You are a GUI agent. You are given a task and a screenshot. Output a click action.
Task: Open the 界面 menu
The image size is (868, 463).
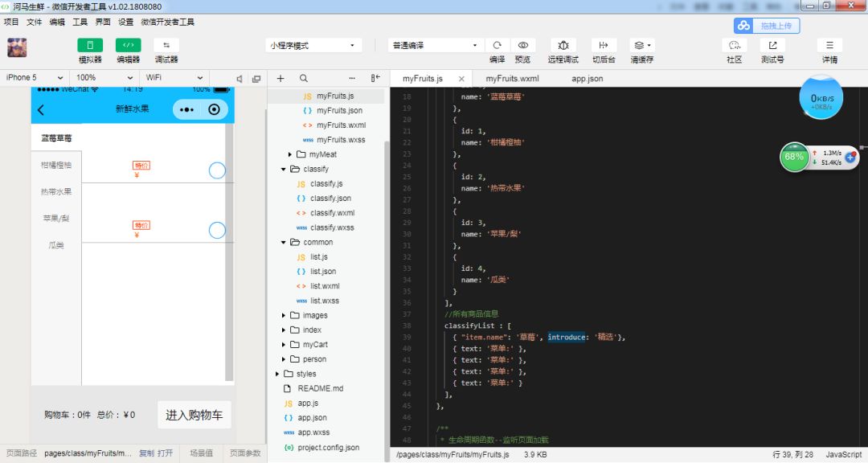coord(103,23)
